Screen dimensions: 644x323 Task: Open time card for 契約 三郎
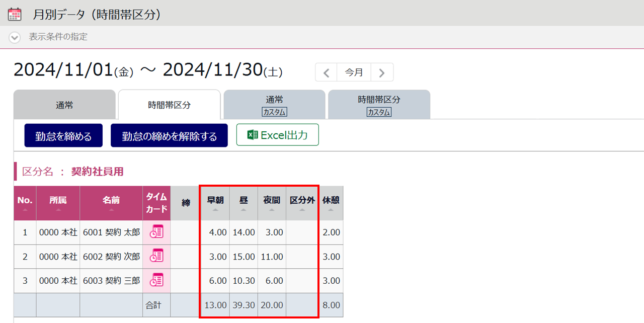click(156, 280)
